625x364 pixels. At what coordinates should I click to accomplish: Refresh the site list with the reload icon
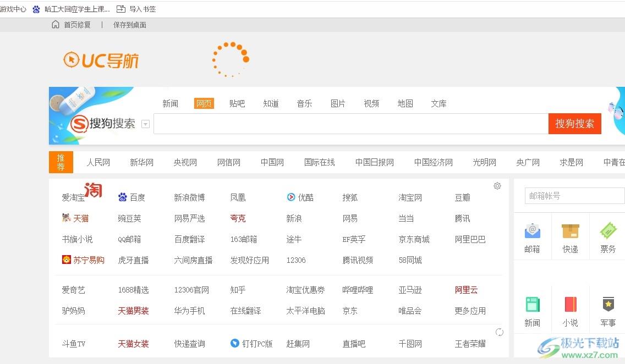pos(499,332)
